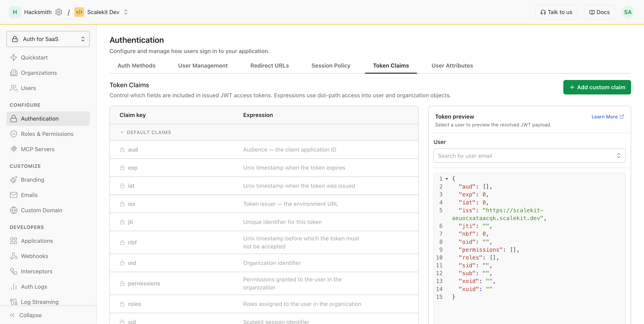Click the external link icon next to Learn More

[x=622, y=117]
